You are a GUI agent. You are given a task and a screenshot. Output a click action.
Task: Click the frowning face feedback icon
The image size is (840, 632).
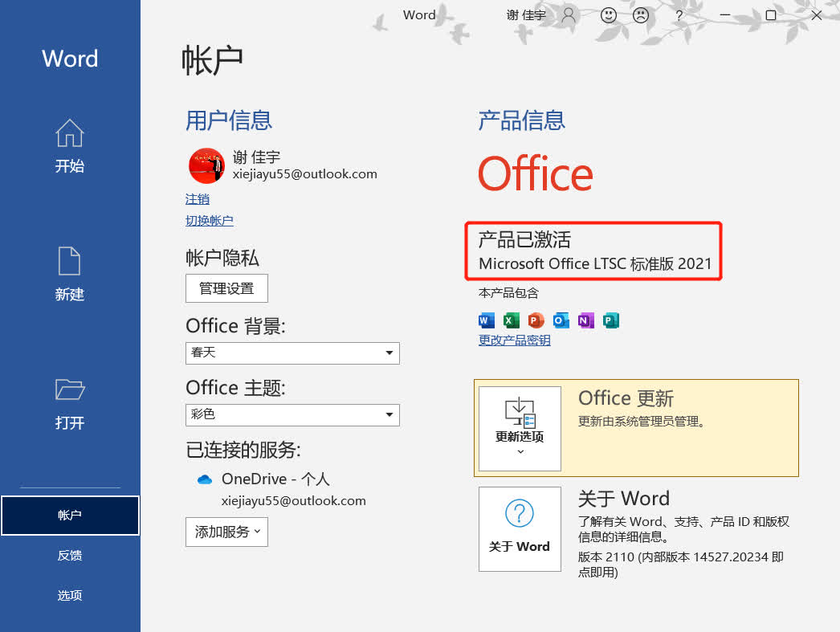[x=641, y=15]
